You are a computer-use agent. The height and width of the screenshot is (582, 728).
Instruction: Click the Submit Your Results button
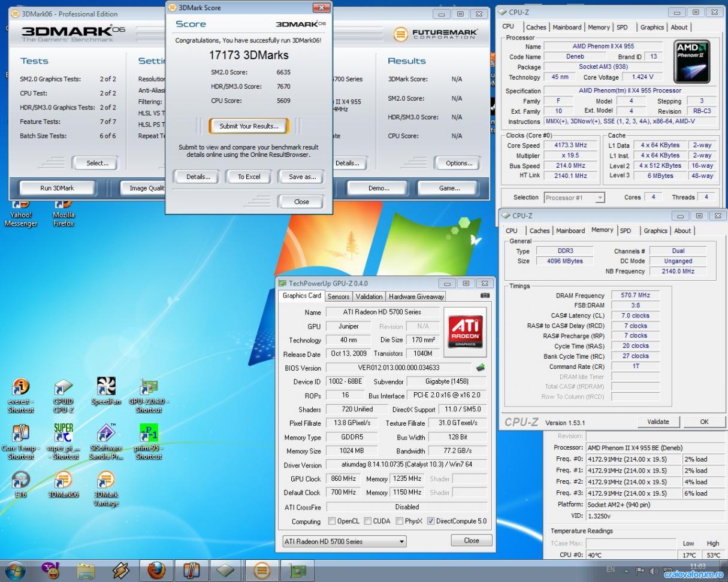[x=249, y=126]
